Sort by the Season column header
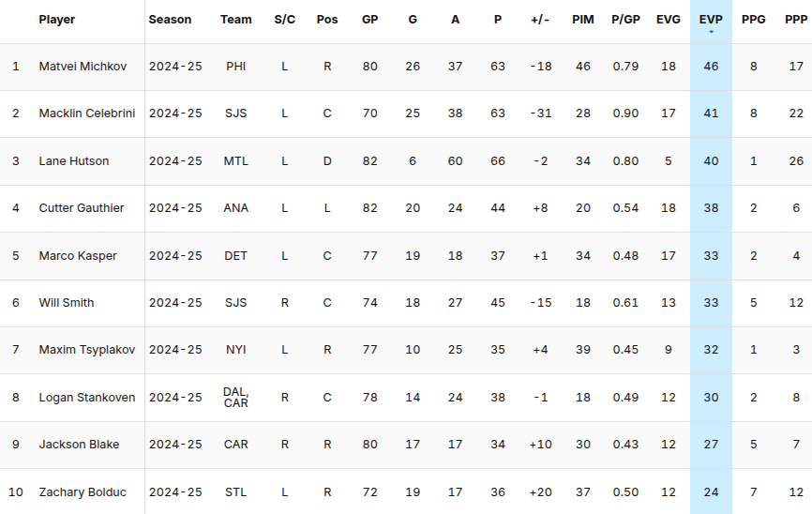Image resolution: width=812 pixels, height=514 pixels. coord(170,20)
